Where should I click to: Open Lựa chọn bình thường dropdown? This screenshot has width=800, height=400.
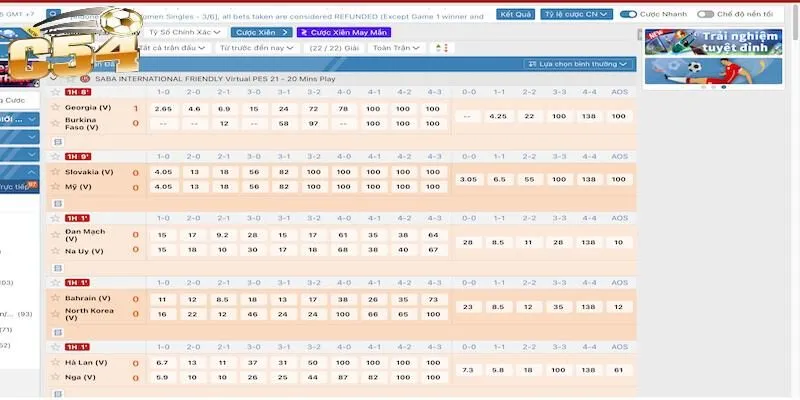pos(579,64)
